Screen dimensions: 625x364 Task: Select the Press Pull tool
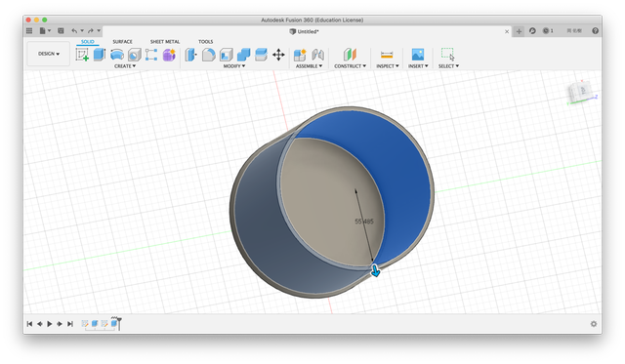pos(191,55)
